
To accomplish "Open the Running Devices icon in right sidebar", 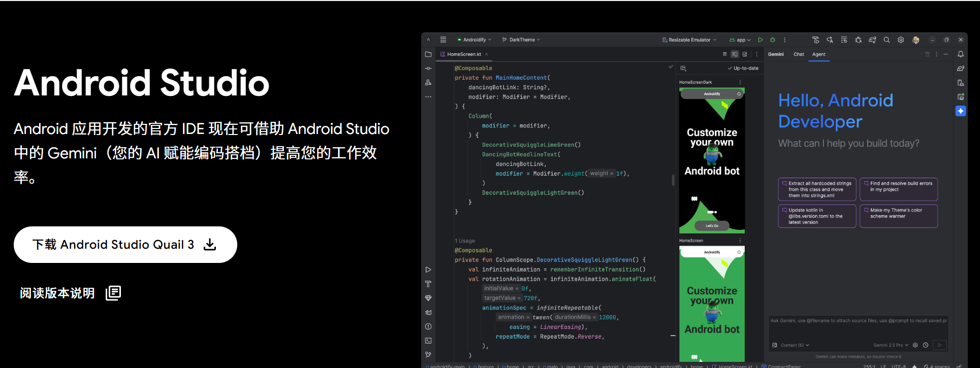I will coord(961,96).
